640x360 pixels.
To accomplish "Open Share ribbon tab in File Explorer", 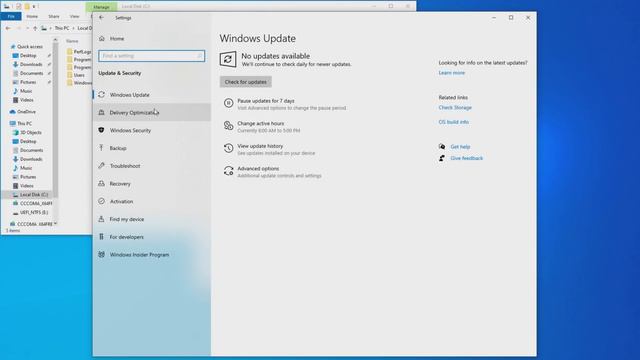I will click(54, 16).
